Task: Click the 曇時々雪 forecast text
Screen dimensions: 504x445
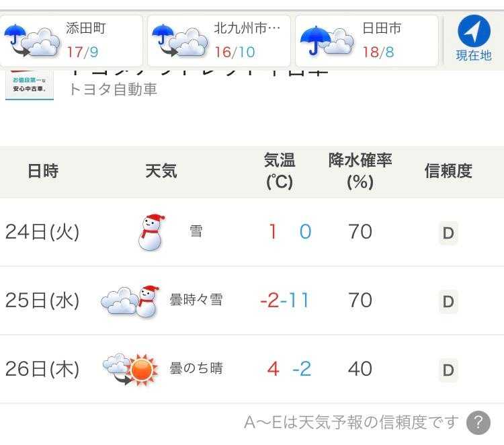Action: [196, 300]
